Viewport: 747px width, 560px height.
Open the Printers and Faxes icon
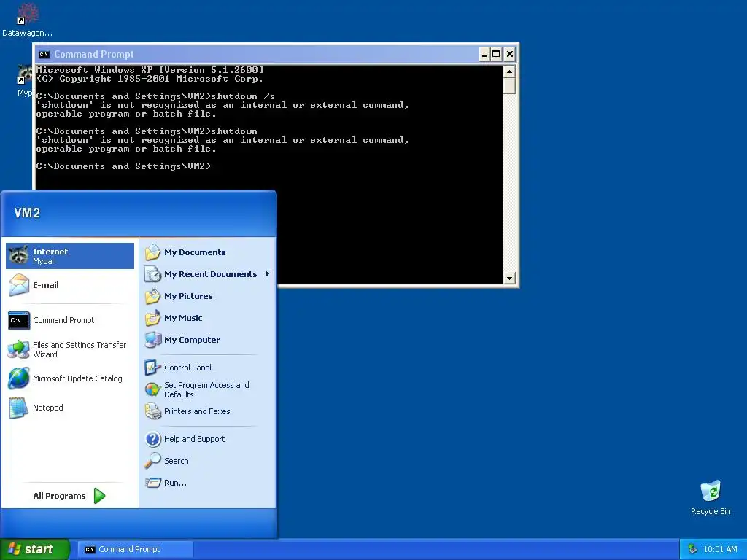[153, 411]
